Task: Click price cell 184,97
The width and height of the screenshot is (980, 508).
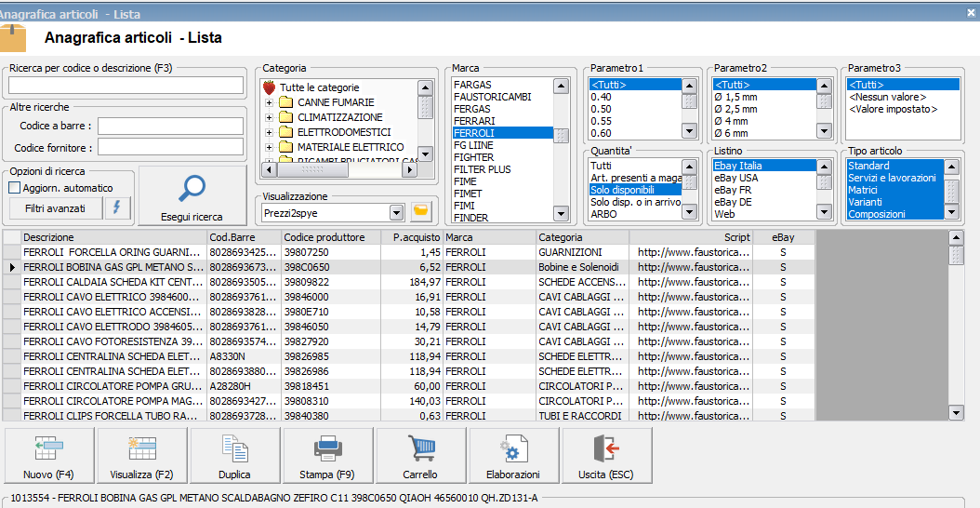Action: point(412,282)
